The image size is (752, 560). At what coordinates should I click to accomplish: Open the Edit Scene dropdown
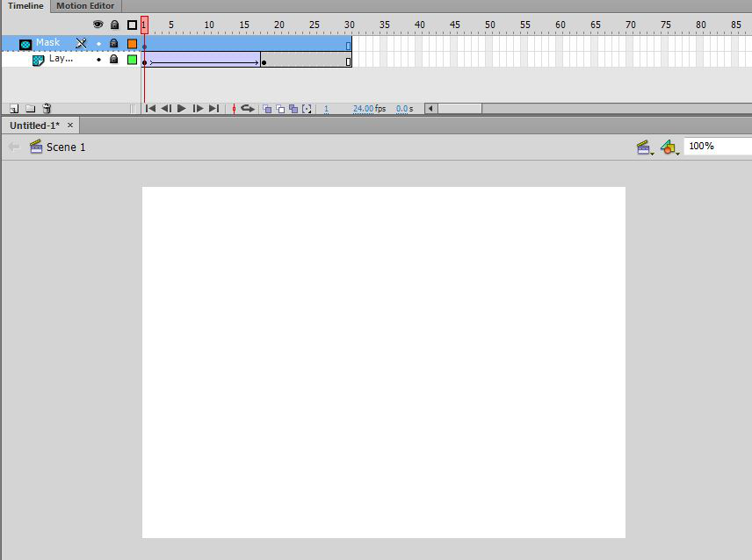[645, 147]
